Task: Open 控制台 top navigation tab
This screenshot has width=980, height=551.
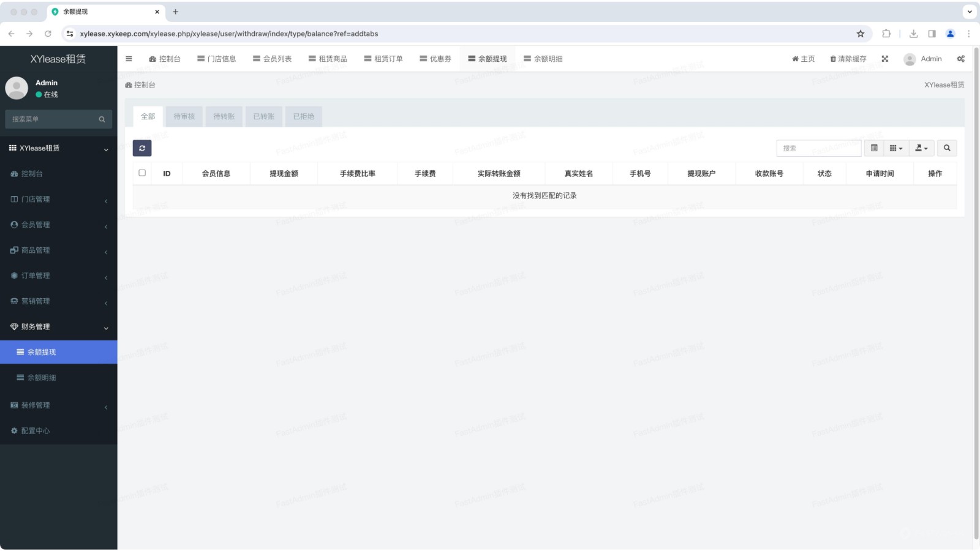Action: (165, 59)
